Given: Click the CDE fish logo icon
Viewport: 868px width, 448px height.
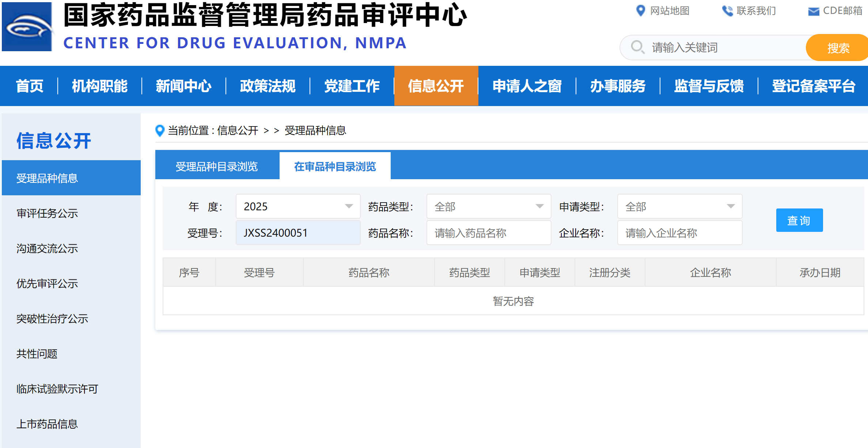Looking at the screenshot, I should pos(27,27).
